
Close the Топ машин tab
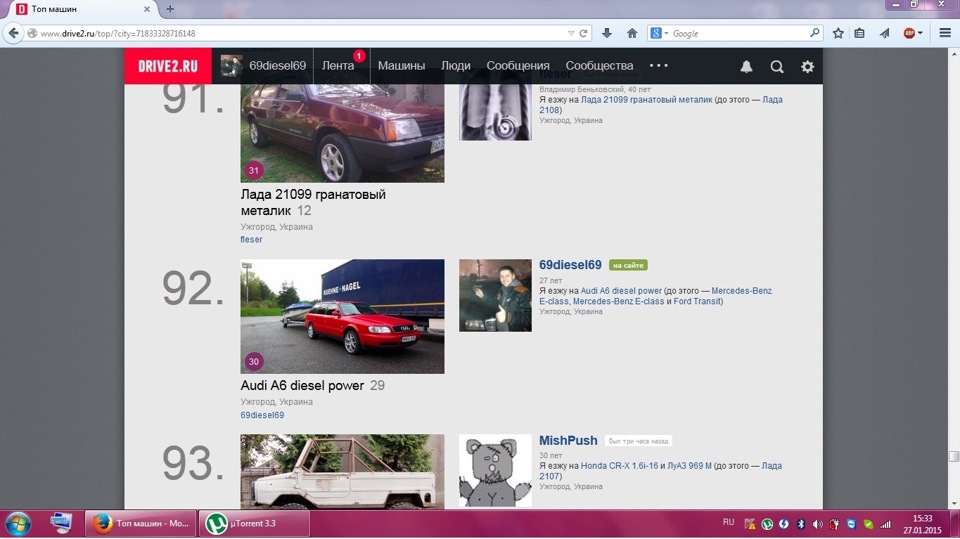click(x=147, y=9)
